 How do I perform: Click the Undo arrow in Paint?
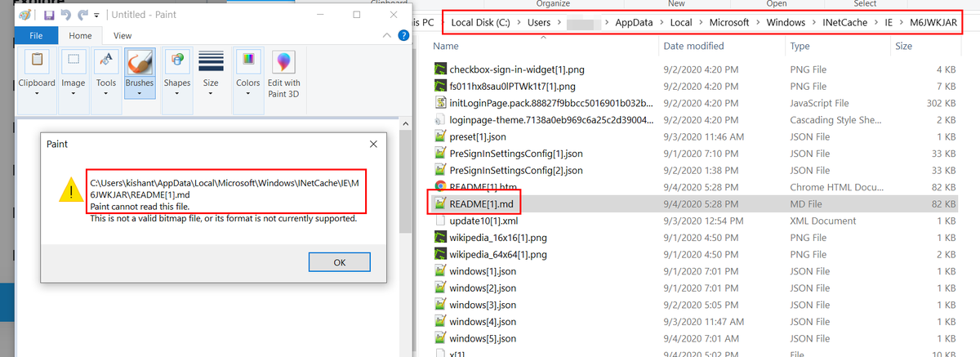(x=65, y=16)
